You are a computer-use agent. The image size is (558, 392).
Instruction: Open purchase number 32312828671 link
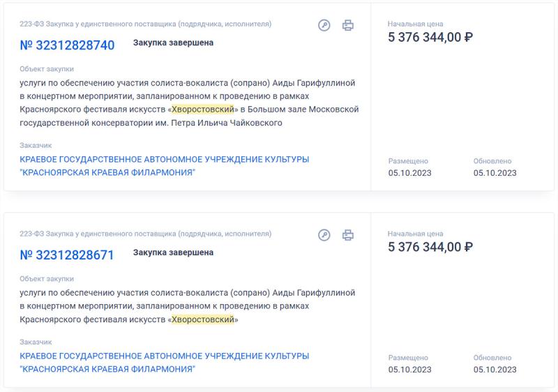pyautogui.click(x=67, y=255)
